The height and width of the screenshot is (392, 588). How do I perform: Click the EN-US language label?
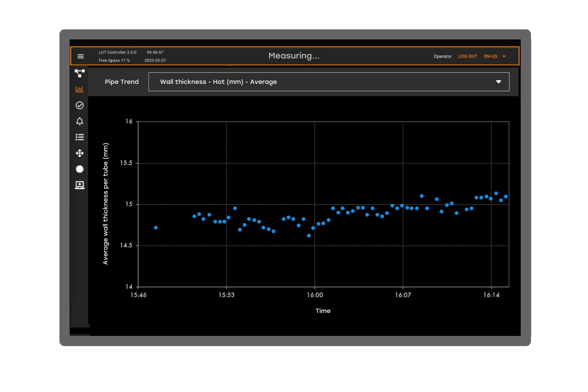click(490, 56)
